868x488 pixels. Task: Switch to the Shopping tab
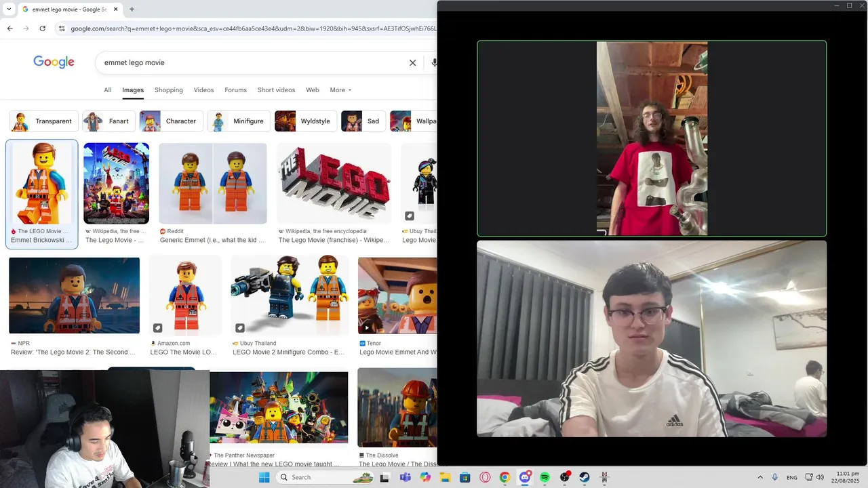click(x=169, y=90)
